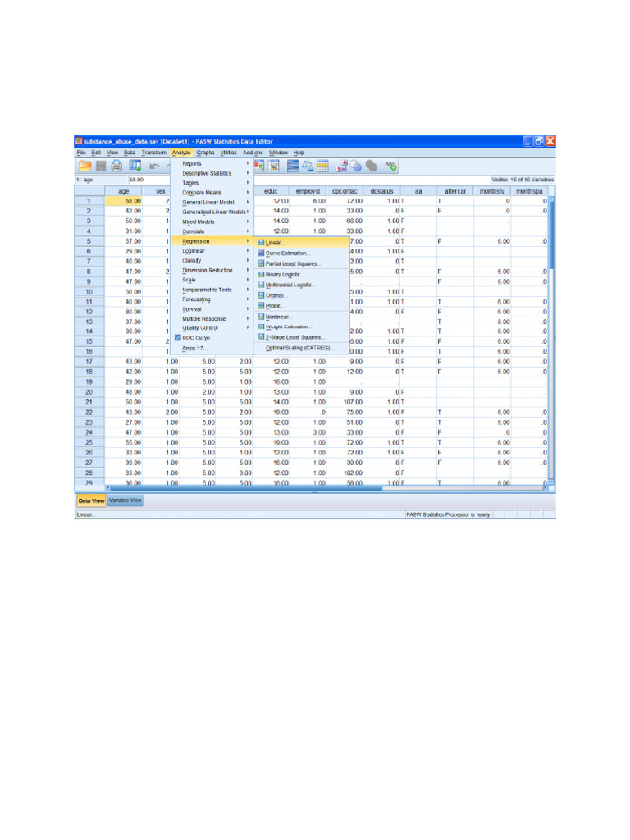Click 'PASW Statistics Processor is ready' status text
Viewport: 630px width, 840px height.
click(x=448, y=514)
